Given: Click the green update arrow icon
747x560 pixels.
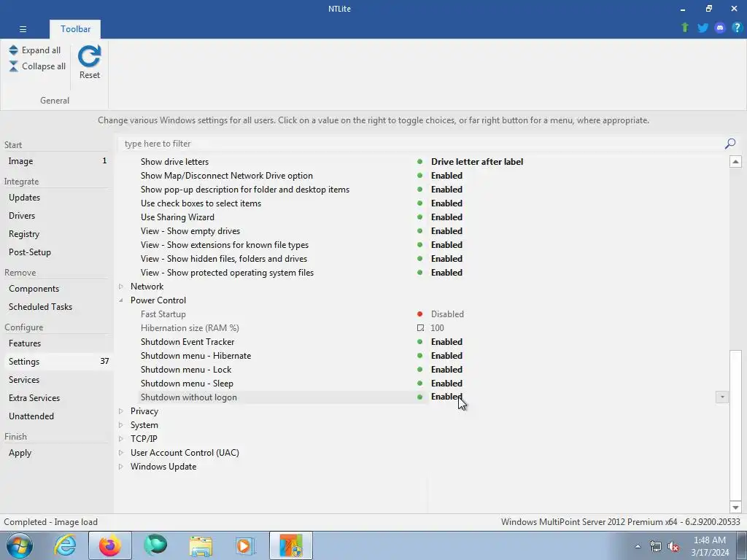Looking at the screenshot, I should (x=685, y=28).
